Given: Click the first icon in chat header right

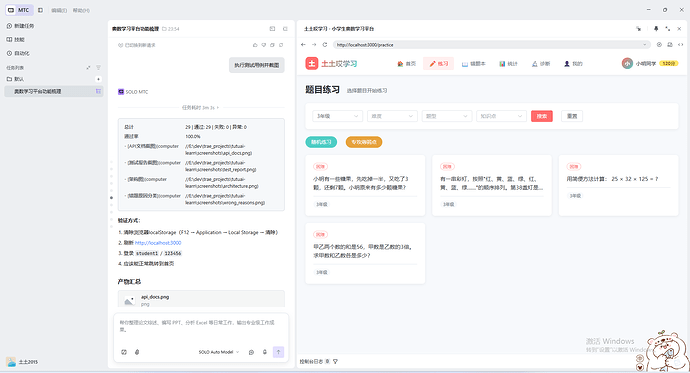Looking at the screenshot, I should [272, 29].
